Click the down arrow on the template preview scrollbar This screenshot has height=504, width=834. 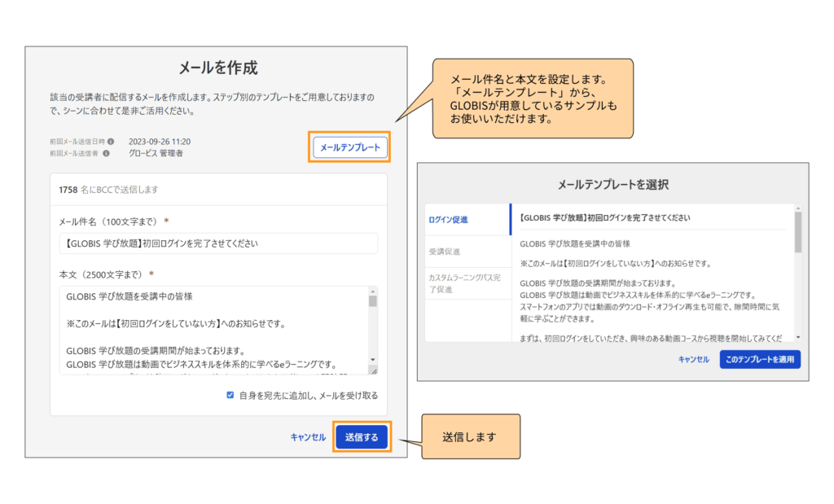(x=797, y=338)
